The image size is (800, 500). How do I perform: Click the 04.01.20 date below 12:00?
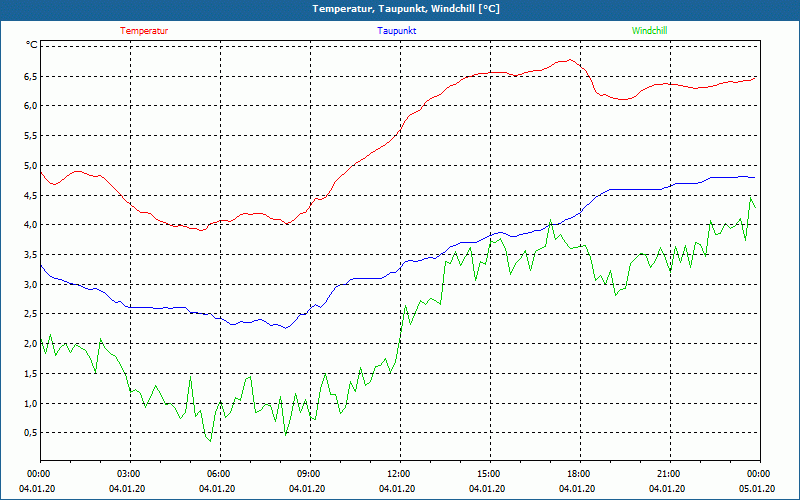[x=397, y=488]
